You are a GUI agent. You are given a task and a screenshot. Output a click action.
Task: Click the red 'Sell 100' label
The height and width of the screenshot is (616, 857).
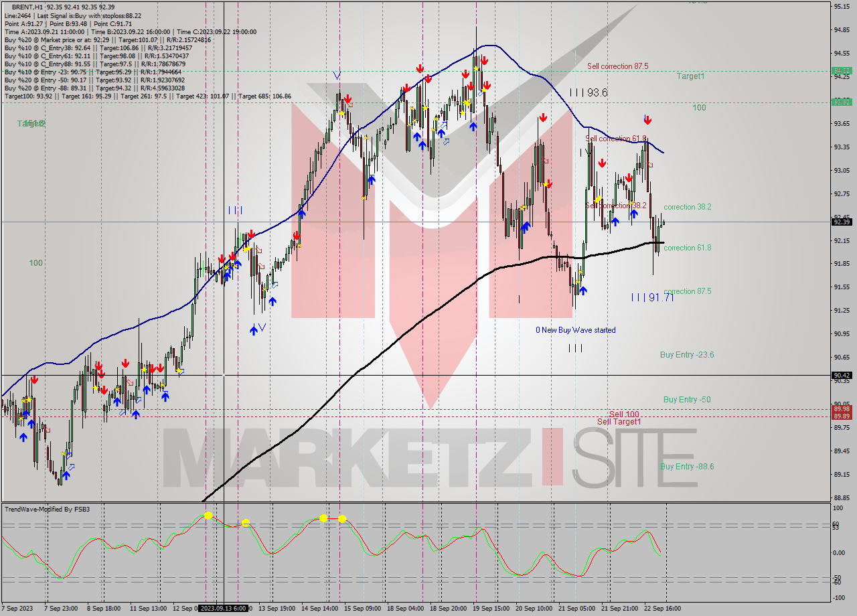pos(624,414)
